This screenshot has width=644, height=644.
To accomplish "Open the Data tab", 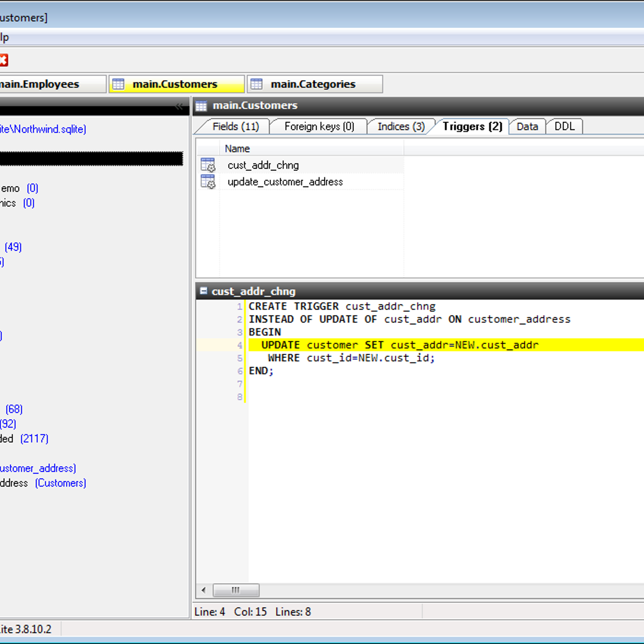I will click(527, 126).
